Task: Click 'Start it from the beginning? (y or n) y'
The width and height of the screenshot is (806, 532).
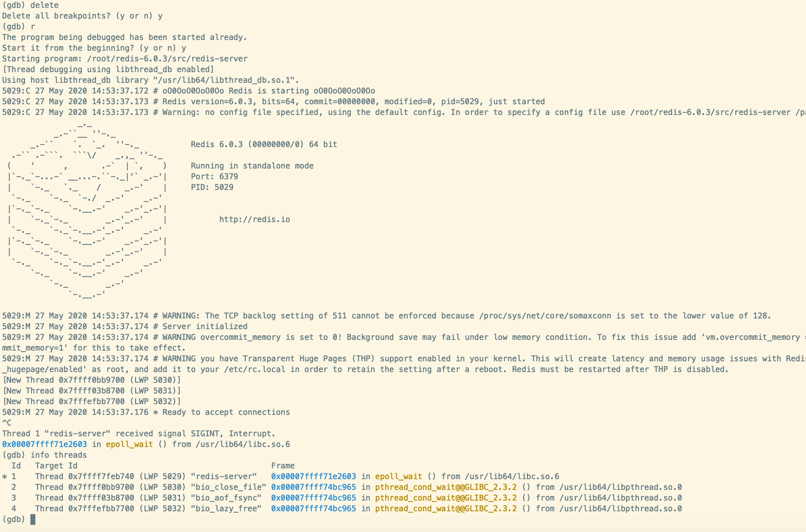Action: [x=94, y=48]
